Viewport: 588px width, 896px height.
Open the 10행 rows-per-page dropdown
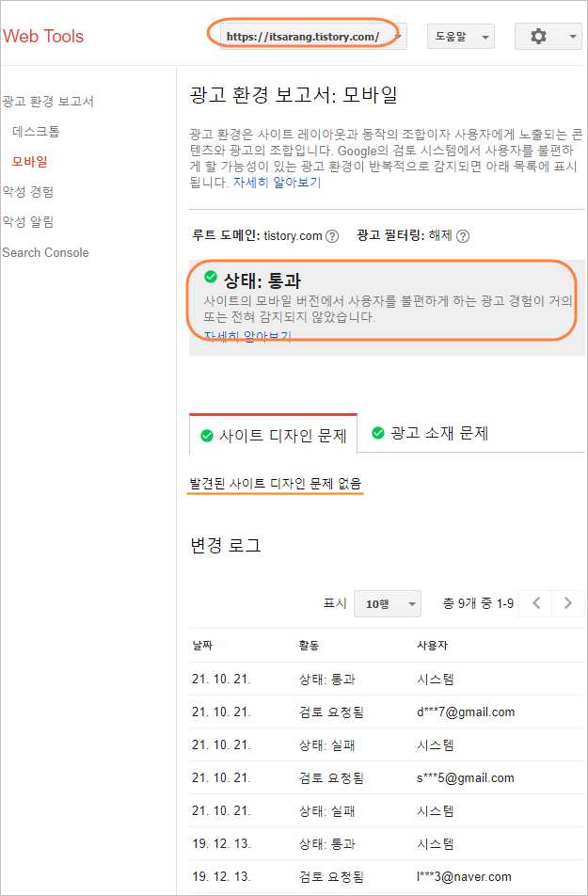[x=388, y=604]
